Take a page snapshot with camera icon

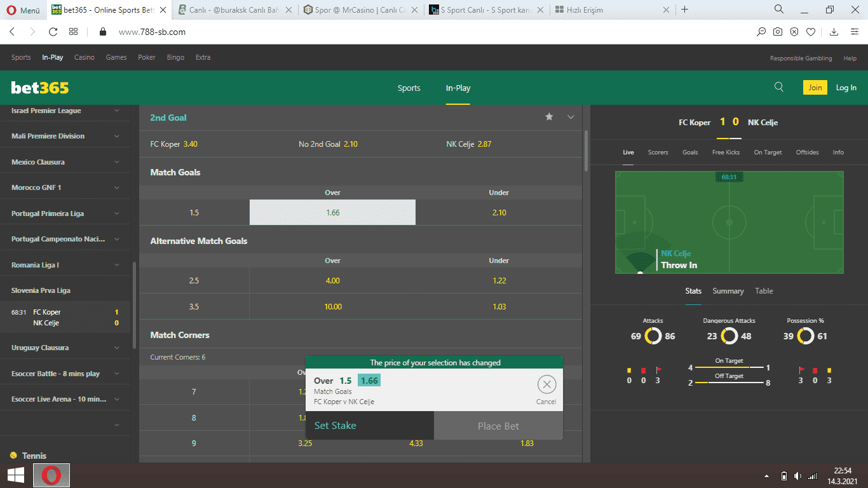pyautogui.click(x=778, y=32)
